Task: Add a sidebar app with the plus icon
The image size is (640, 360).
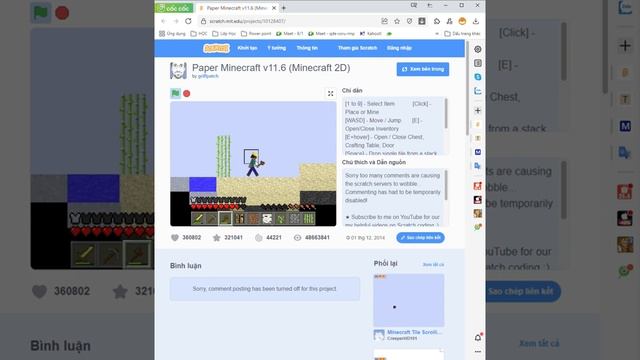Action: click(x=478, y=110)
